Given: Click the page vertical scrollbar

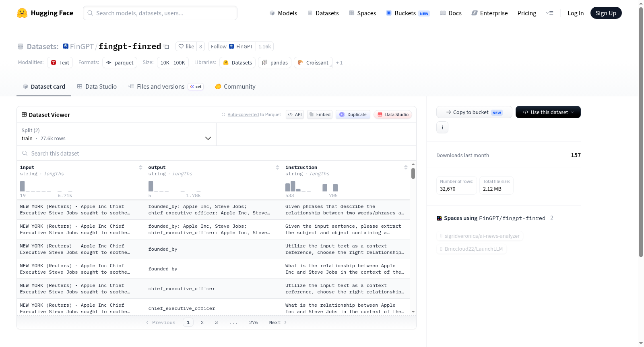Looking at the screenshot, I should tap(641, 132).
